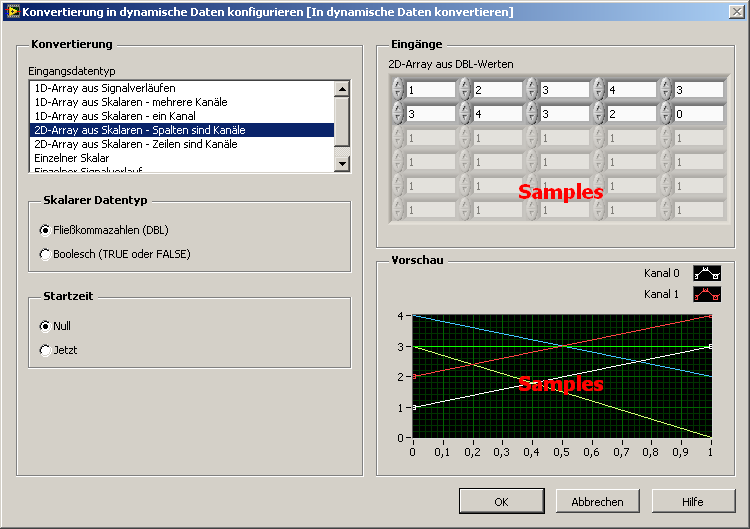Click the y-axis label 4 on preview graph
The height and width of the screenshot is (529, 750).
[400, 316]
